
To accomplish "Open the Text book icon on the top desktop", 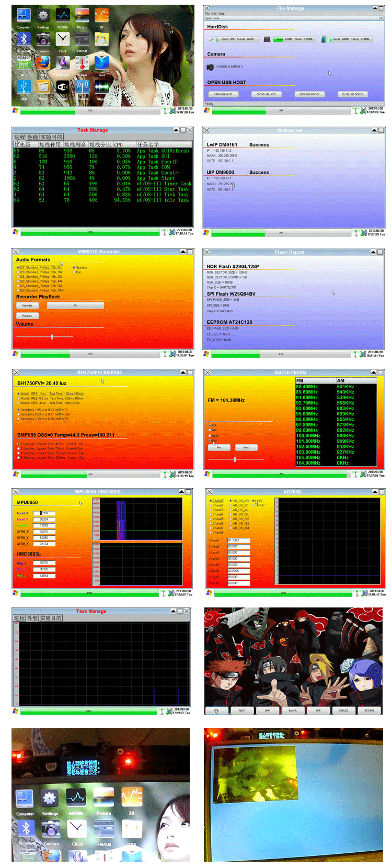I will (x=101, y=63).
